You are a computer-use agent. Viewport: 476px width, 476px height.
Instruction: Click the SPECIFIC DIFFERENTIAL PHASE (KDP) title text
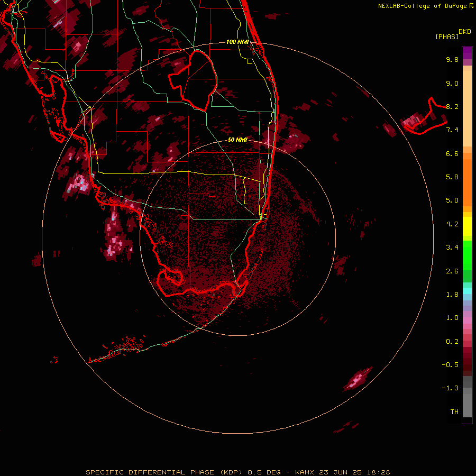(x=164, y=472)
